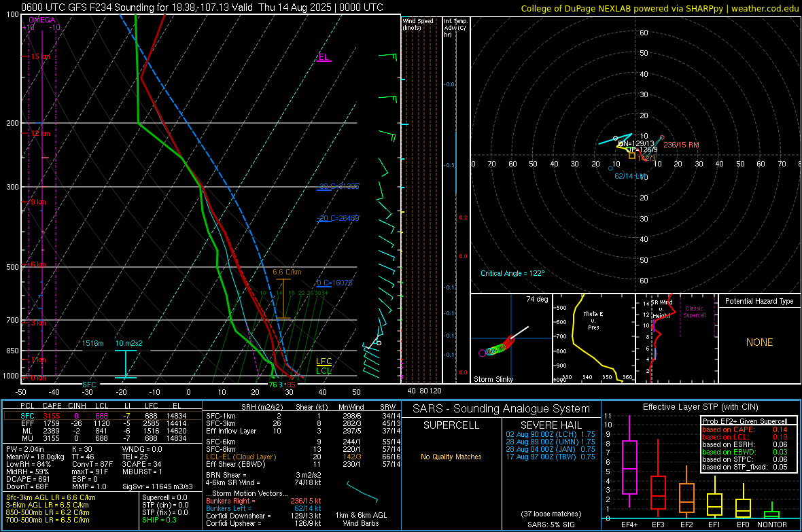The width and height of the screenshot is (802, 532).
Task: Select the ML parcel row
Action: tap(103, 431)
